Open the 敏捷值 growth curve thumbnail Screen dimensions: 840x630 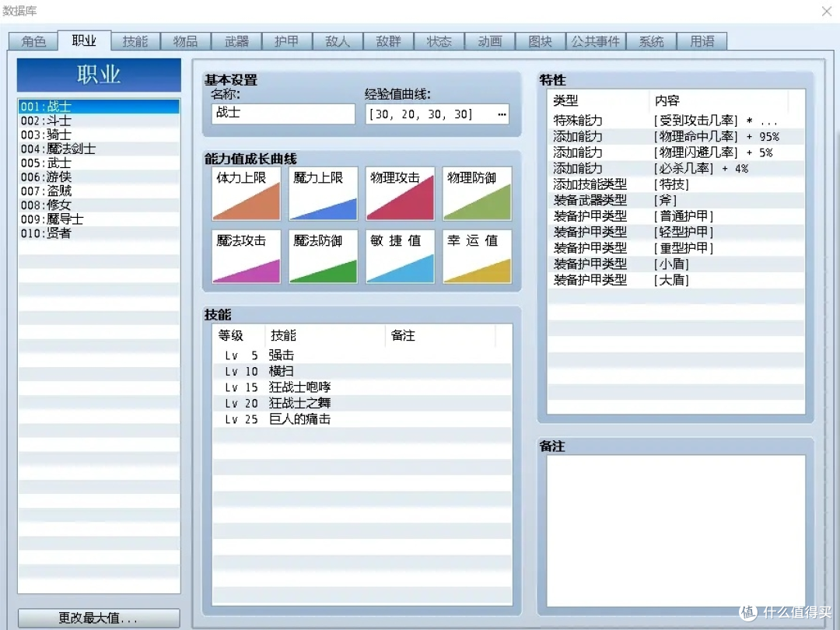point(401,257)
